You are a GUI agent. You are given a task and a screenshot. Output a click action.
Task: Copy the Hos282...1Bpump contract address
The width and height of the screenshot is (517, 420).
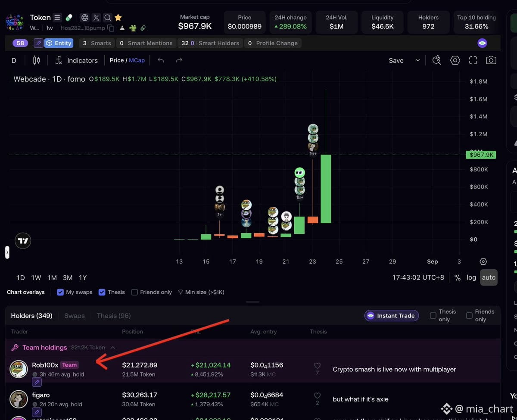point(111,28)
